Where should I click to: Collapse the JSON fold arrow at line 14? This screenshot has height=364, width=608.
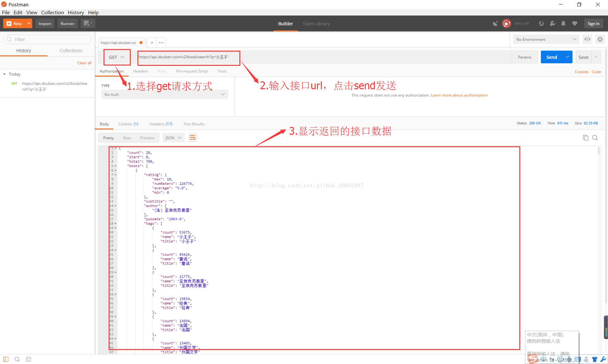(x=116, y=206)
